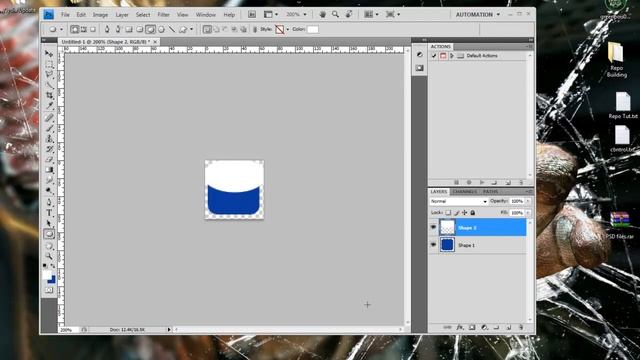Select the Zoom tool in toolbox
The height and width of the screenshot is (360, 640).
pyautogui.click(x=49, y=256)
